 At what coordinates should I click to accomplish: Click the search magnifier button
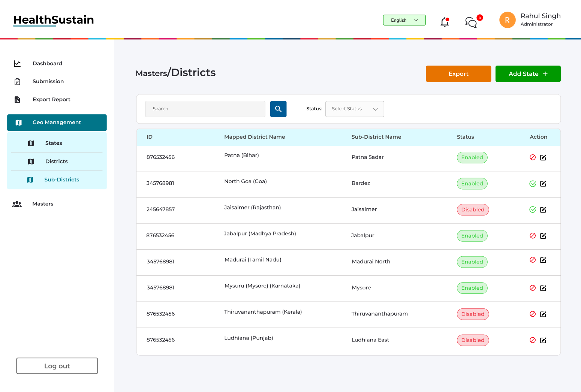(x=278, y=109)
